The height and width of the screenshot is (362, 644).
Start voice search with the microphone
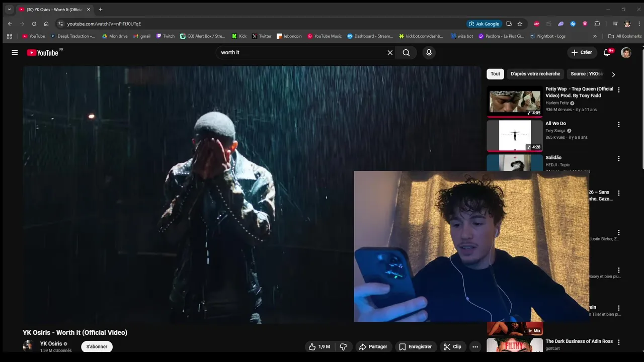click(429, 53)
